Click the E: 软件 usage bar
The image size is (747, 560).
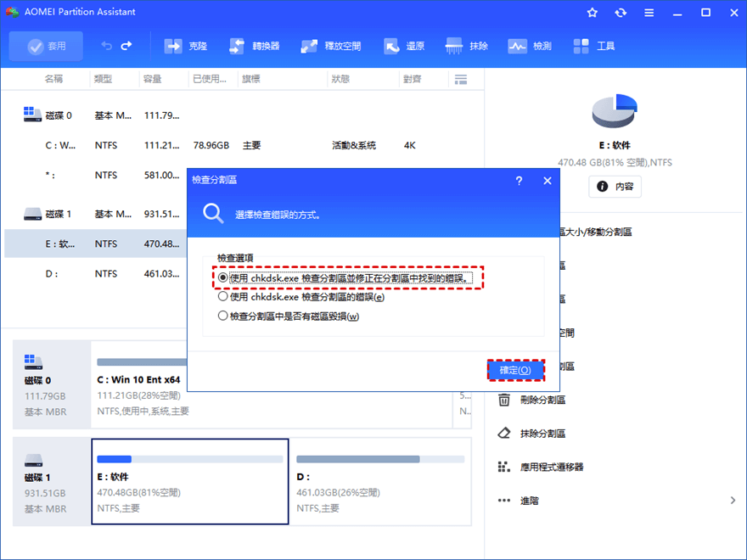tap(189, 459)
